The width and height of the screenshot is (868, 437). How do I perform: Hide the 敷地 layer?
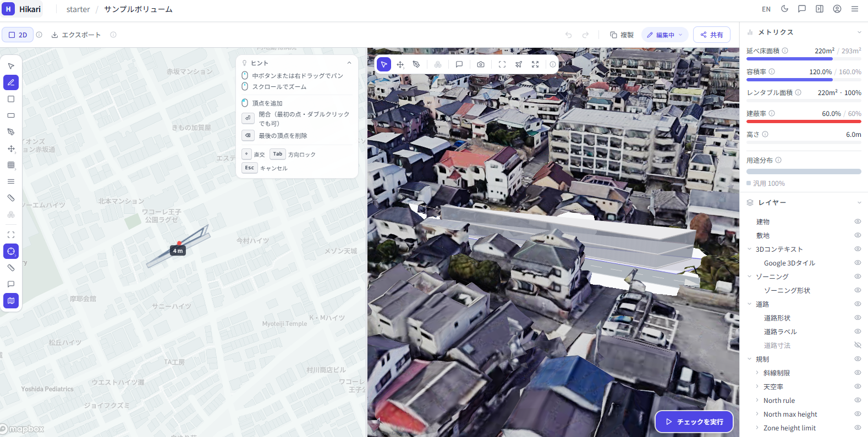[858, 235]
